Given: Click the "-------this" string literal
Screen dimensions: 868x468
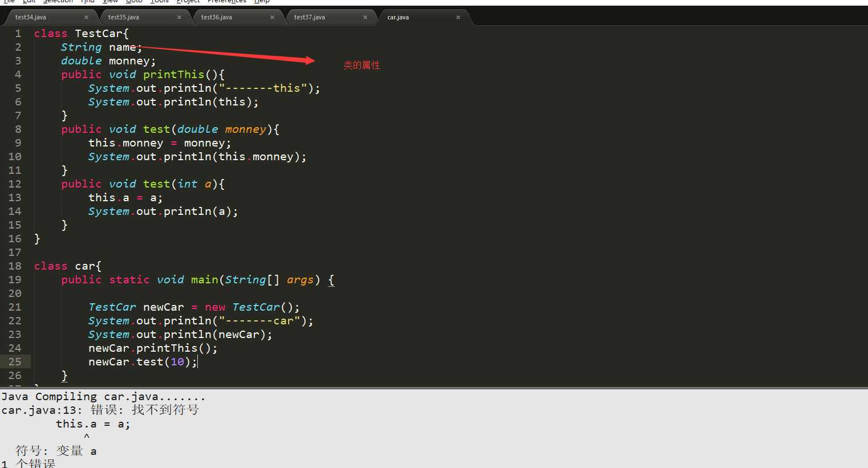Looking at the screenshot, I should coord(263,88).
